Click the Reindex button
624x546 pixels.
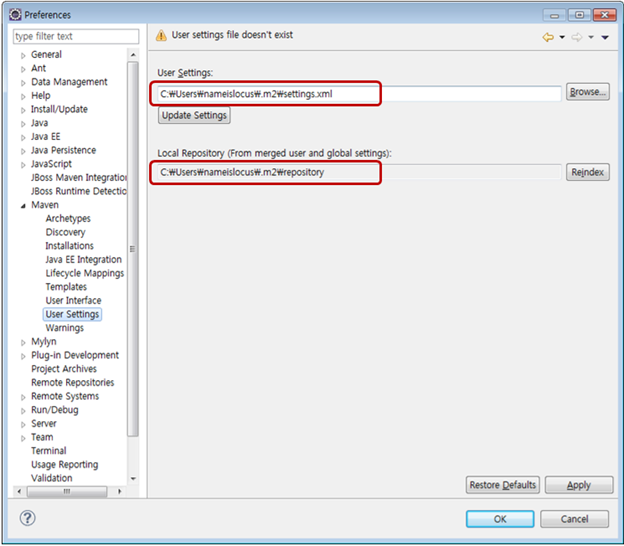(x=587, y=172)
